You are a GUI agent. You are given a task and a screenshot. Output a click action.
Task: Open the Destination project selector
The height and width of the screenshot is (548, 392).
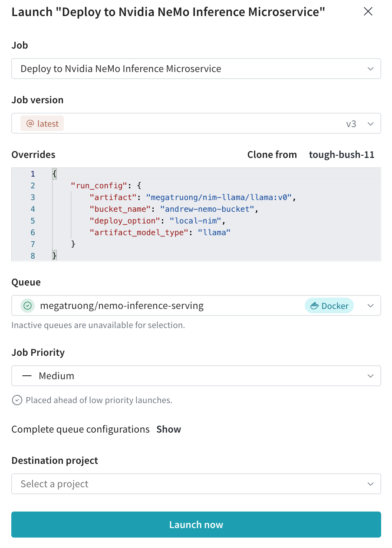tap(196, 484)
